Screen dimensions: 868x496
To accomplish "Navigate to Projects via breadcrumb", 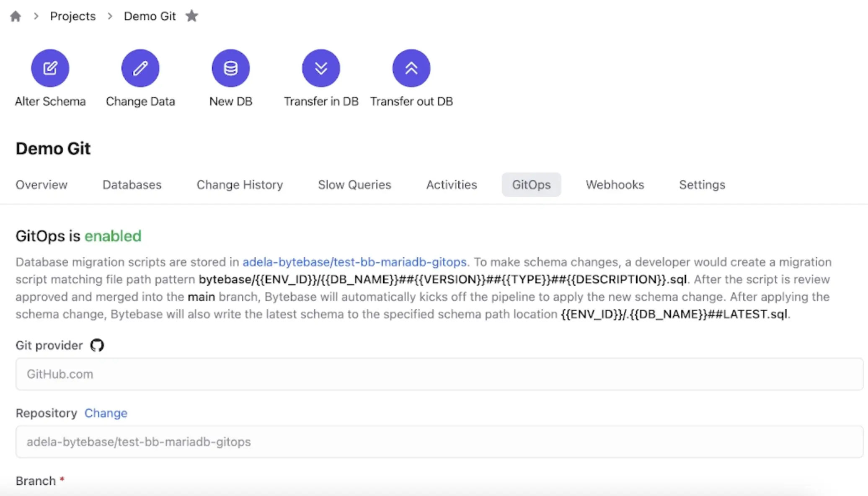I will tap(72, 16).
